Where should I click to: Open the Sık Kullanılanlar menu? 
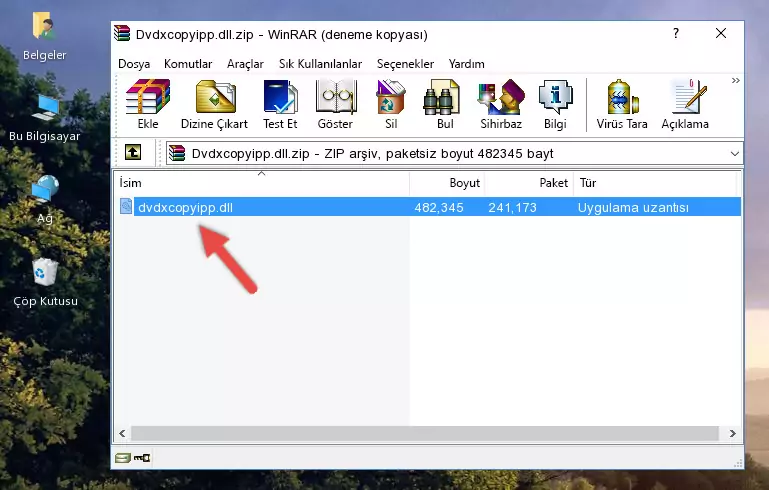click(320, 64)
